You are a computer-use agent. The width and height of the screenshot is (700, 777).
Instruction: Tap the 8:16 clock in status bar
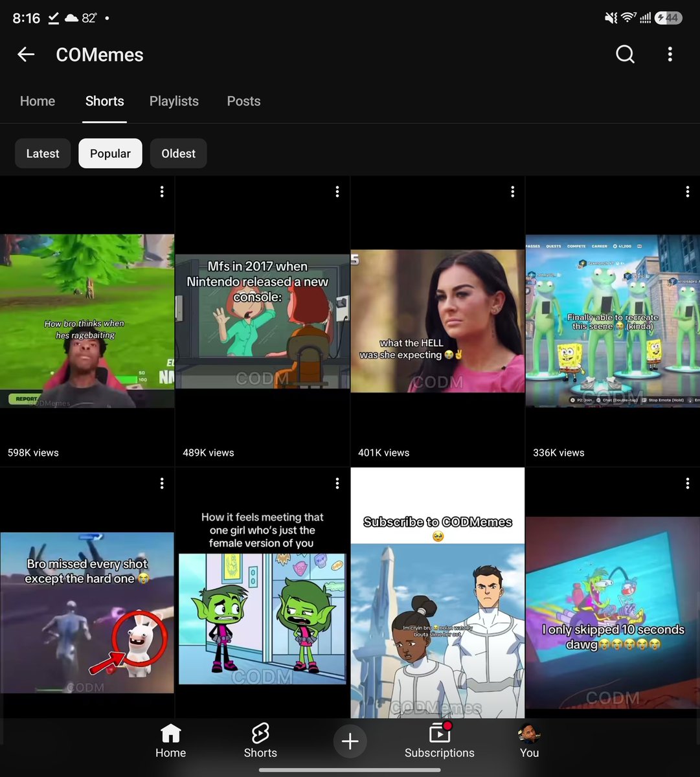[x=27, y=18]
